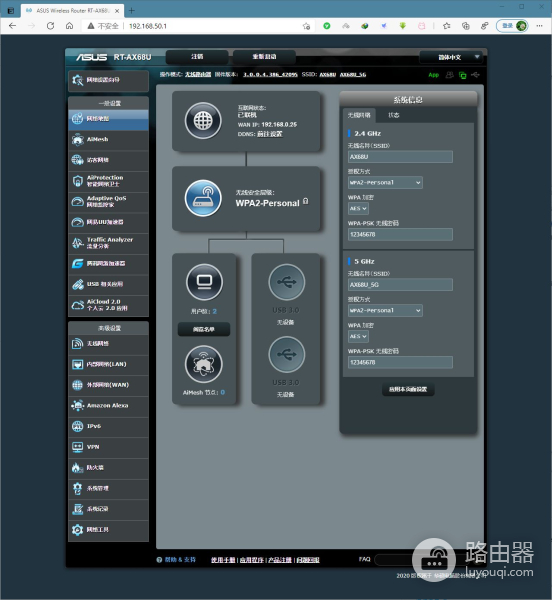The image size is (552, 600).
Task: Open the 网络设置向导 quick setup wizard
Action: pyautogui.click(x=108, y=80)
